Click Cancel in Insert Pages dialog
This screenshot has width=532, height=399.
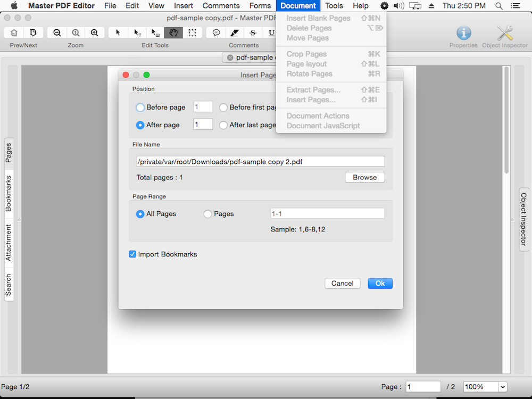[x=342, y=284]
